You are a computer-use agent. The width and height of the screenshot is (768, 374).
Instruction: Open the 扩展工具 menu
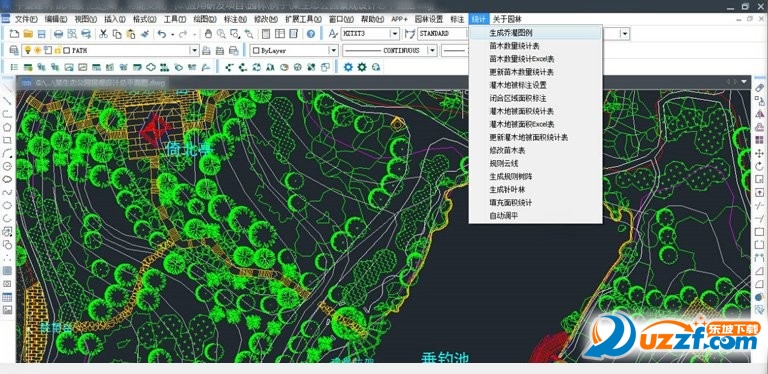[303, 19]
